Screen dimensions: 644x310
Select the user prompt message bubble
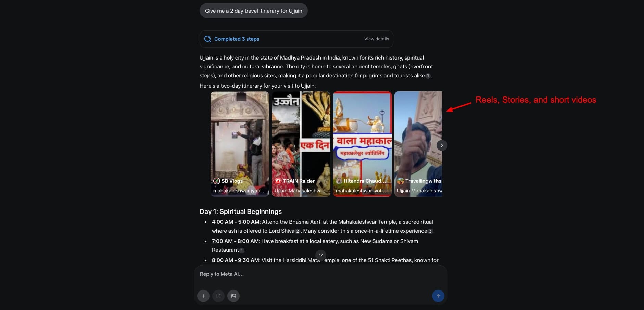pos(253,11)
